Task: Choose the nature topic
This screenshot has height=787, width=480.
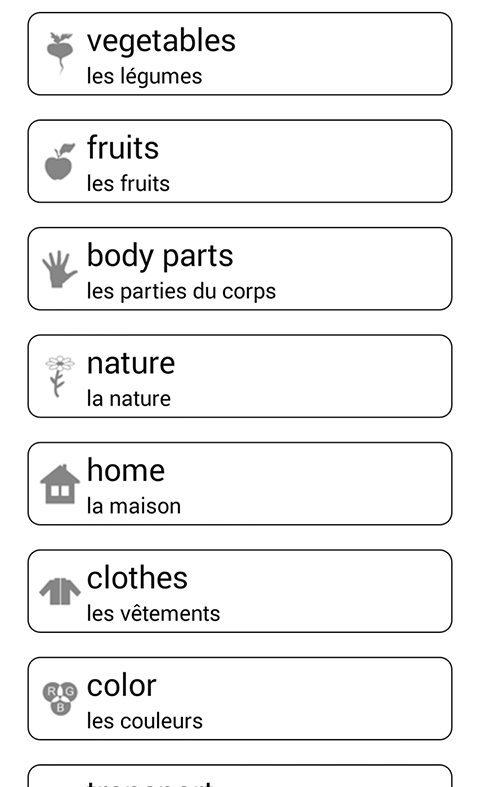Action: point(240,376)
